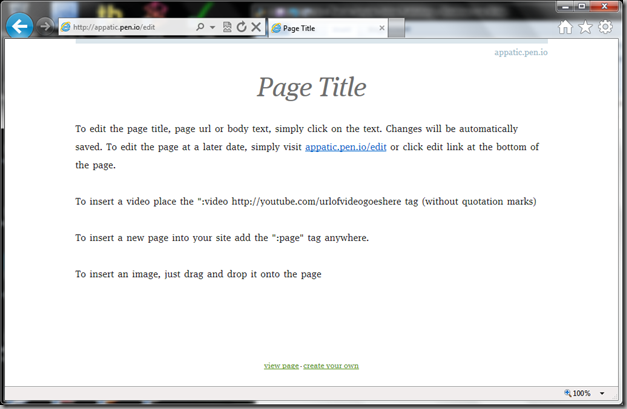627x409 pixels.
Task: Open the address bar dropdown arrow
Action: click(212, 27)
